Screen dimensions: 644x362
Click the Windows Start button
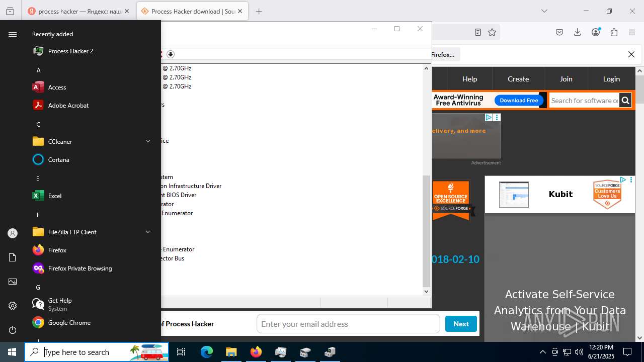pos(12,352)
